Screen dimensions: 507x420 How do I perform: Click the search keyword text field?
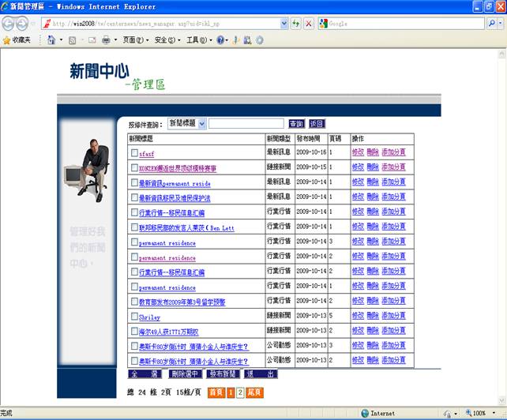[x=246, y=124]
